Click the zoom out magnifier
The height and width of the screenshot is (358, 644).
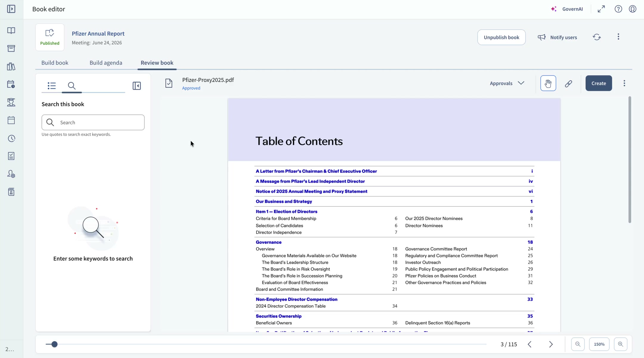coord(578,344)
